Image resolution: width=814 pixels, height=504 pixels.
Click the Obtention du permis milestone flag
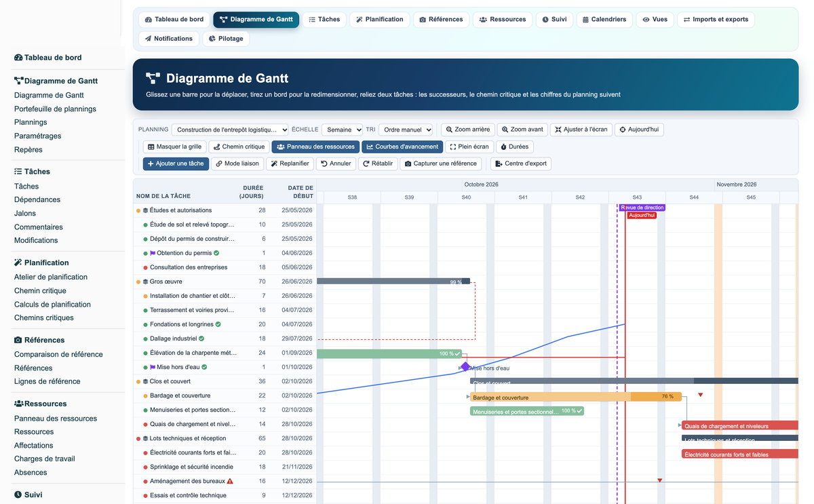coord(153,253)
